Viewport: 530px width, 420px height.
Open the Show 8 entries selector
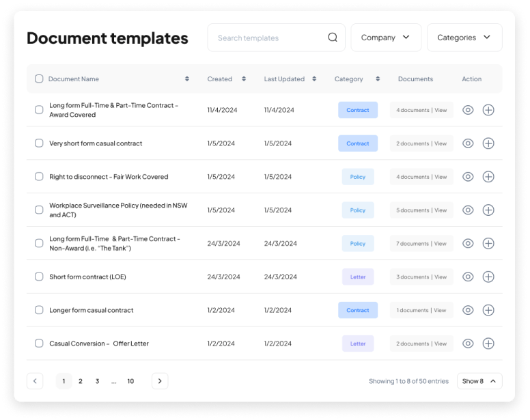[479, 381]
